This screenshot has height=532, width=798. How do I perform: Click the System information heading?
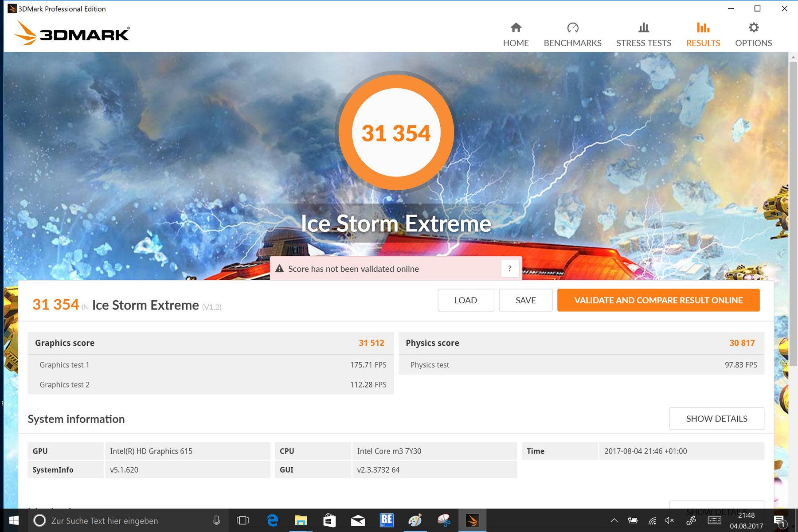[x=76, y=419]
